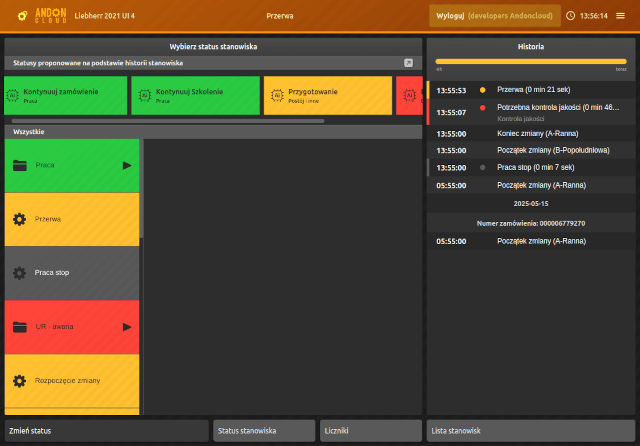The width and height of the screenshot is (640, 446).
Task: Click the Przerwa status in the header
Action: point(280,16)
